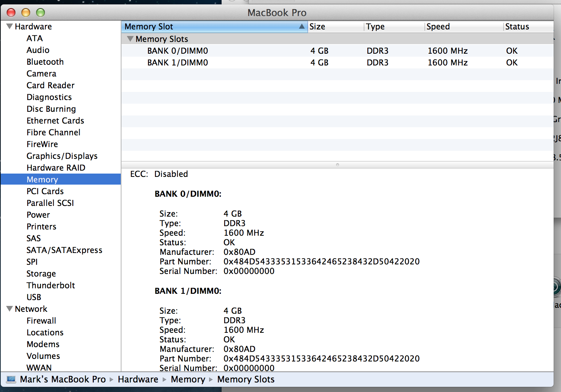This screenshot has width=561, height=392.
Task: Click the green zoom window button
Action: pos(40,13)
